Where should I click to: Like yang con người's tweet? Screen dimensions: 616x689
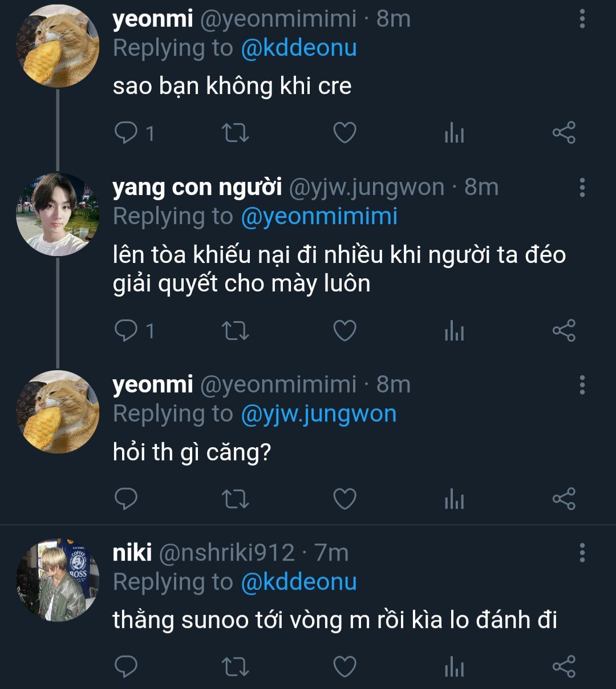coord(345,331)
